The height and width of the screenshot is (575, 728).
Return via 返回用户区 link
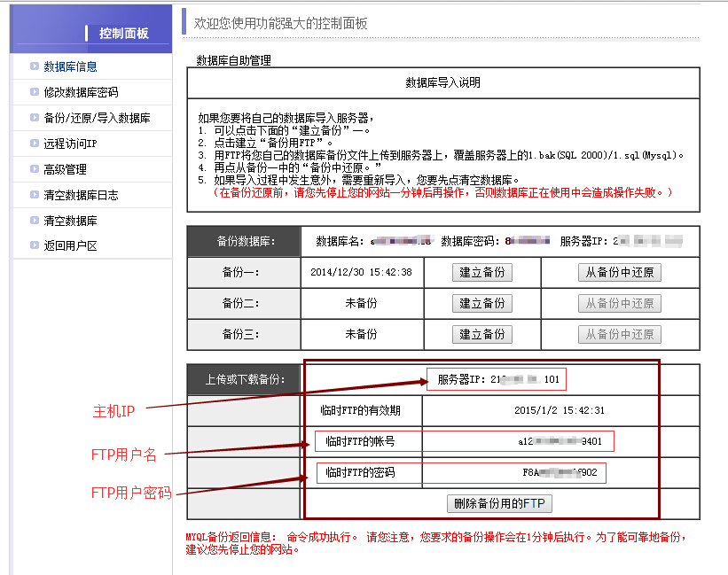[70, 245]
